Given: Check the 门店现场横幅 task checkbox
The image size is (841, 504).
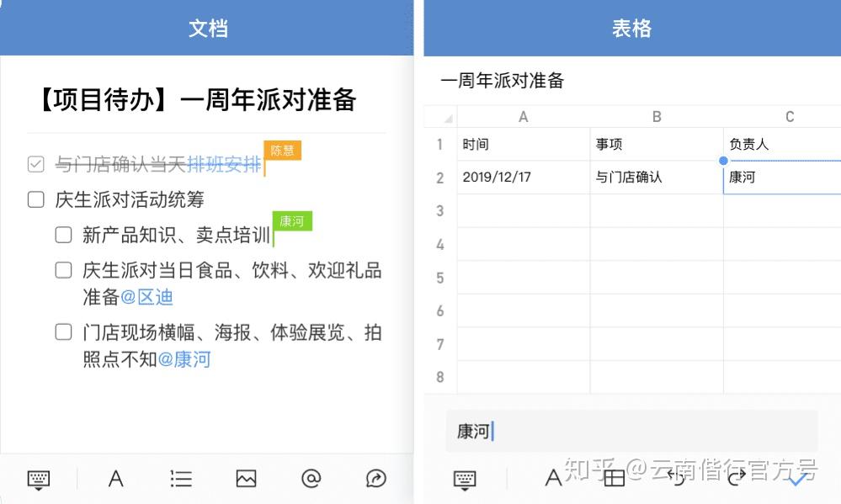Looking at the screenshot, I should (x=64, y=332).
